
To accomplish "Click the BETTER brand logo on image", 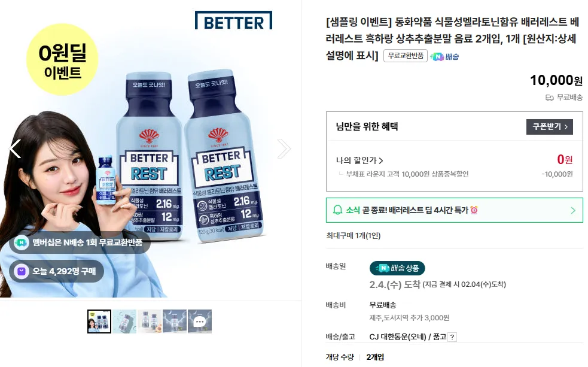I will coord(234,20).
